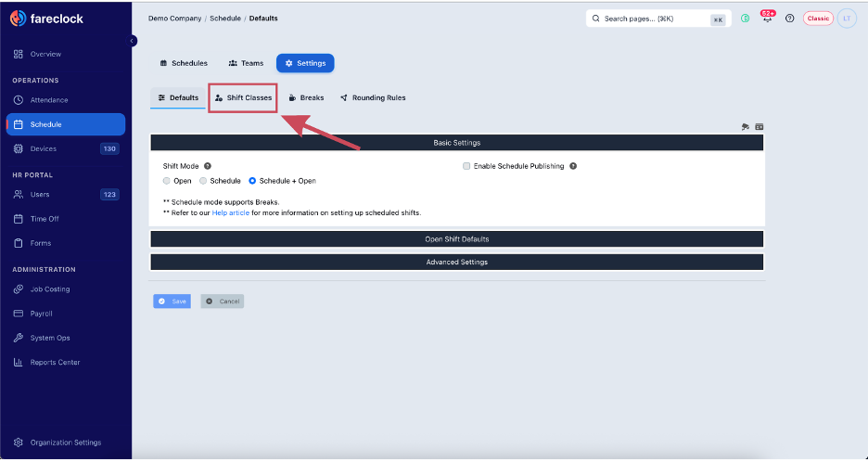
Task: Click Shift Mode help tooltip icon
Action: pyautogui.click(x=208, y=166)
